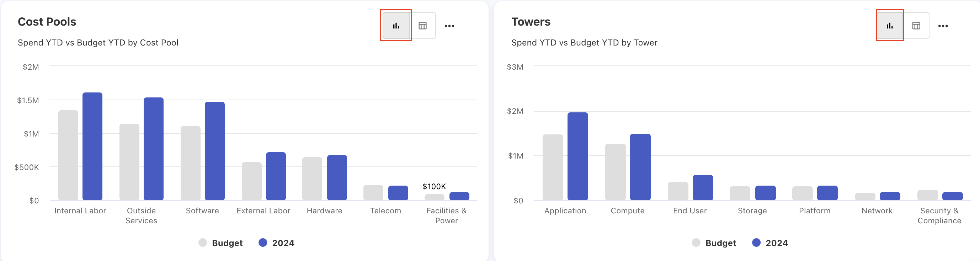Image resolution: width=980 pixels, height=261 pixels.
Task: Click the Hardware 2024 spend bar
Action: (x=337, y=177)
